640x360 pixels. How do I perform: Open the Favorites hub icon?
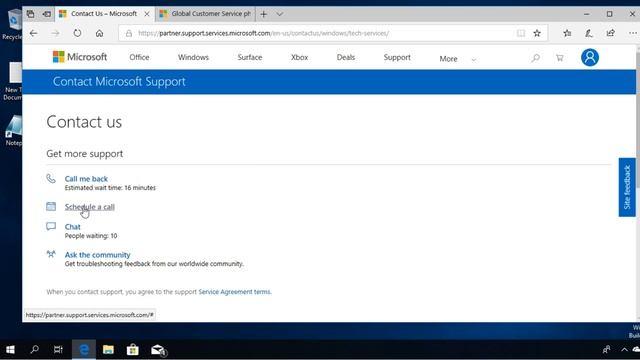tap(567, 33)
